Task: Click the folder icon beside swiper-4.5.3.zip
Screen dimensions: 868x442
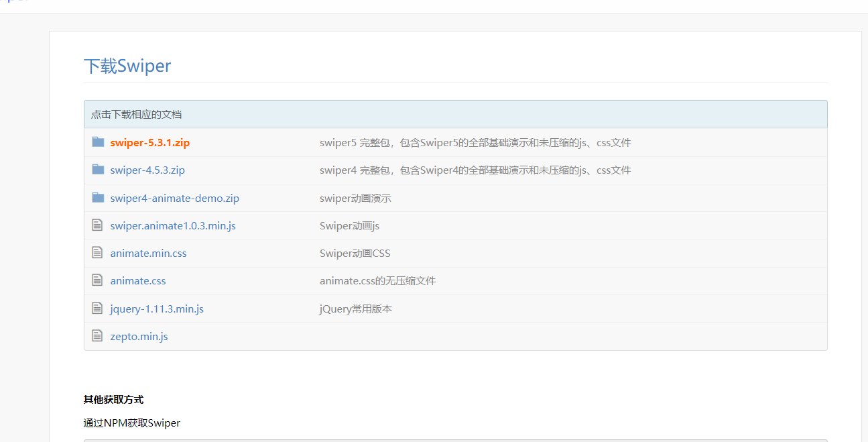Action: (98, 169)
